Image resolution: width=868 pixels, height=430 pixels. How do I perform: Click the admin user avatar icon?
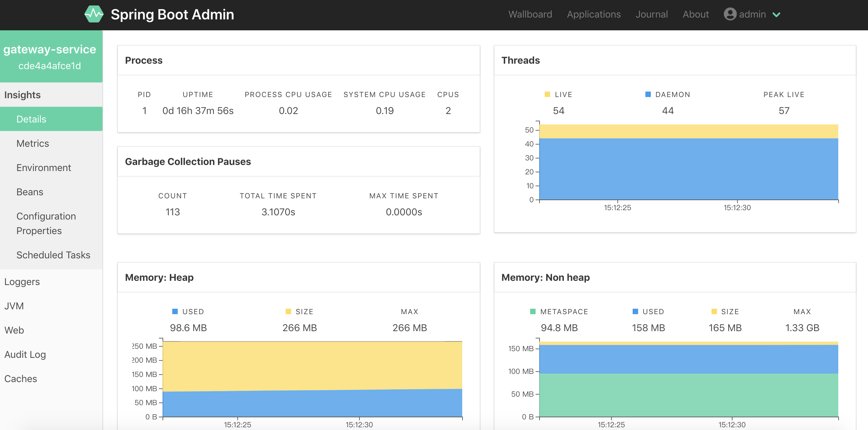(x=730, y=14)
